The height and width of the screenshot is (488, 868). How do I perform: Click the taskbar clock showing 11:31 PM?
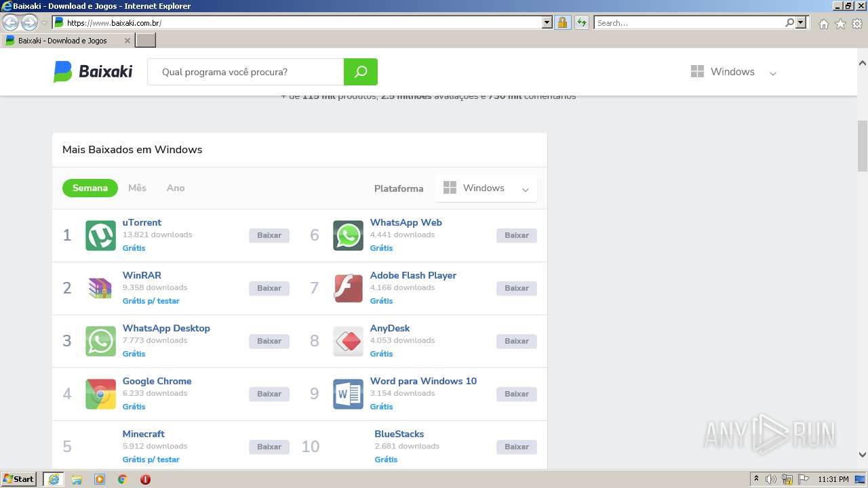(833, 479)
